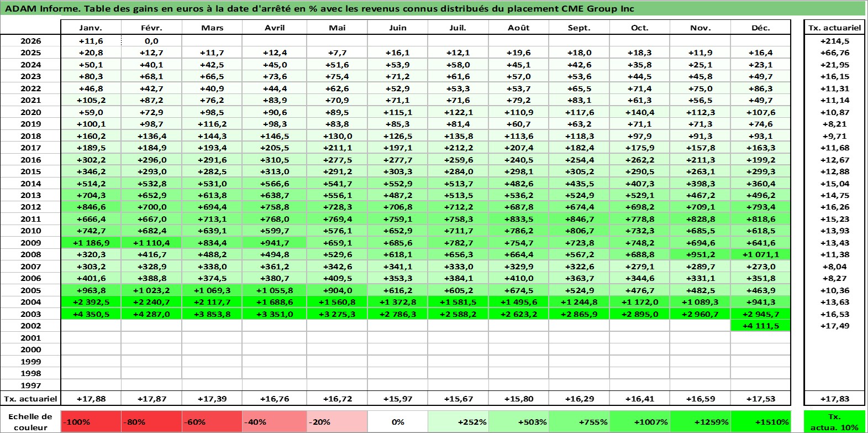
Task: Select the -40% color scale swatch
Action: [x=274, y=421]
